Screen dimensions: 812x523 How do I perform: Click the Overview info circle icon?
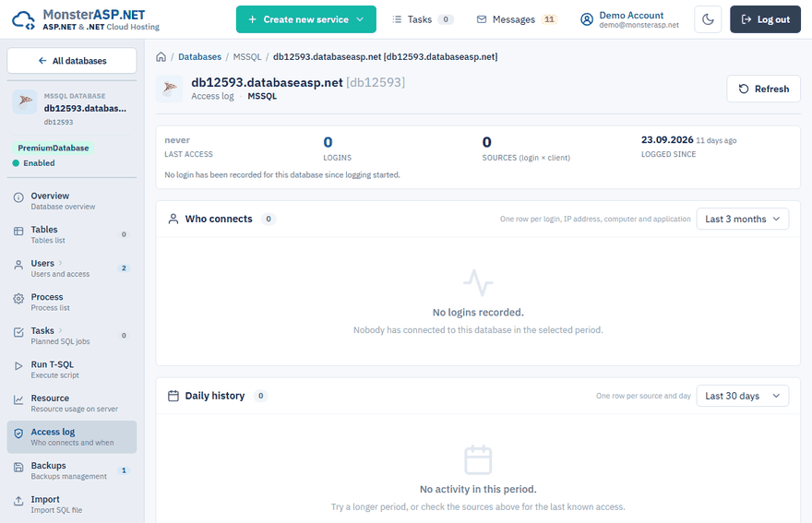click(x=18, y=197)
